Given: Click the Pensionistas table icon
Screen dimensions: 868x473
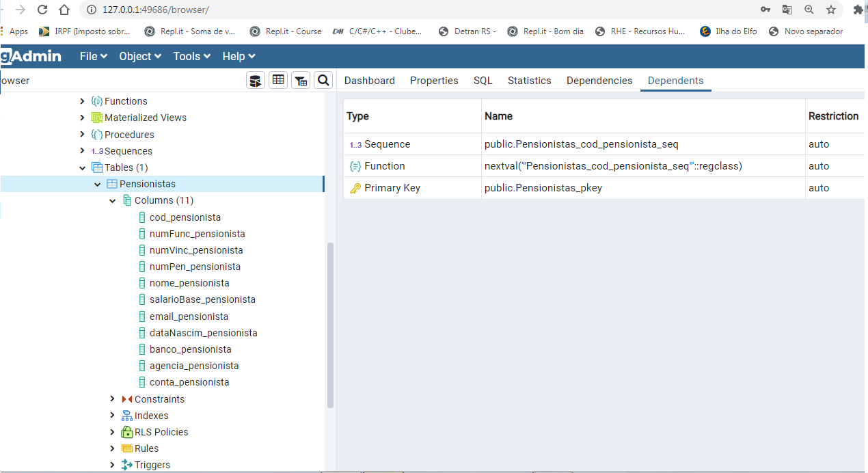Looking at the screenshot, I should 112,184.
